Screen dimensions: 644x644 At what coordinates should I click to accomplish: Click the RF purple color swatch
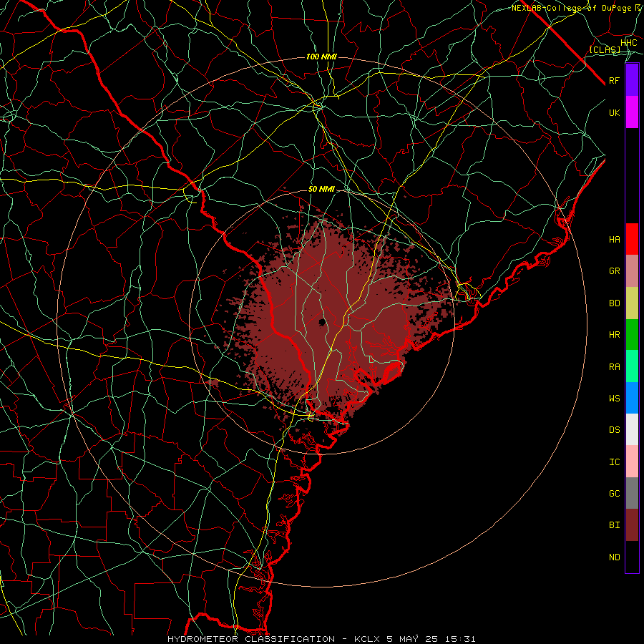coord(632,80)
